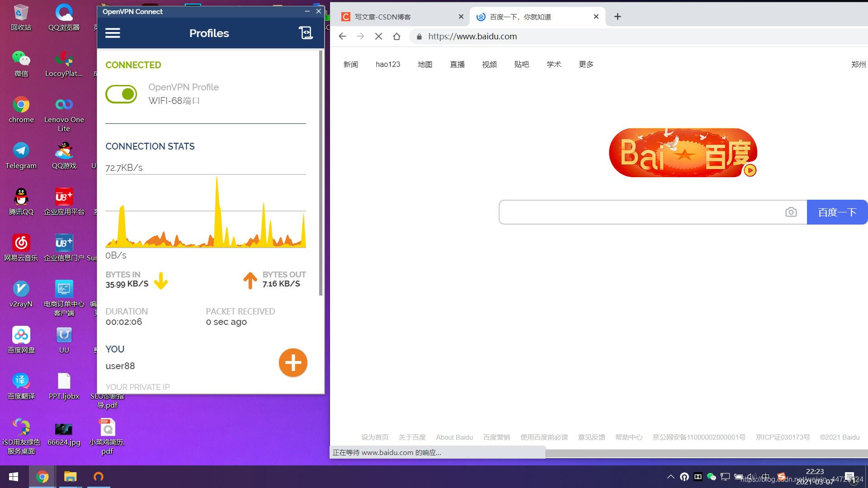The image size is (868, 488).
Task: Open the OpenVPN hamburger menu
Action: click(x=113, y=33)
